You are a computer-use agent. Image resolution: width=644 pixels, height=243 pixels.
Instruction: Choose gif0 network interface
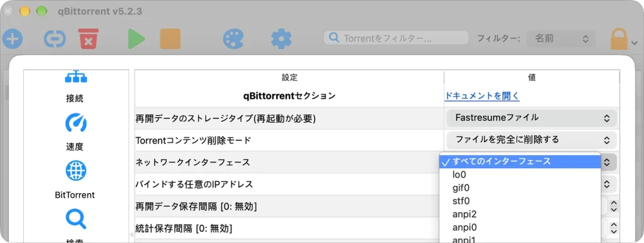coord(520,188)
